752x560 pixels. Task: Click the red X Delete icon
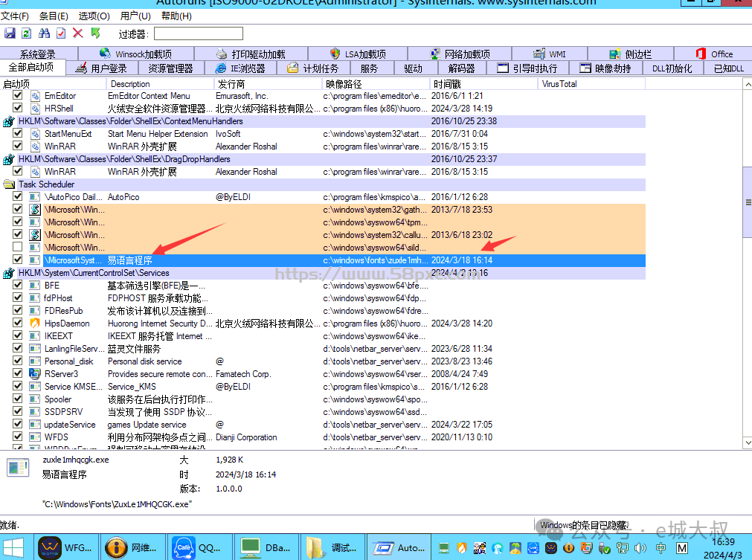[x=77, y=33]
